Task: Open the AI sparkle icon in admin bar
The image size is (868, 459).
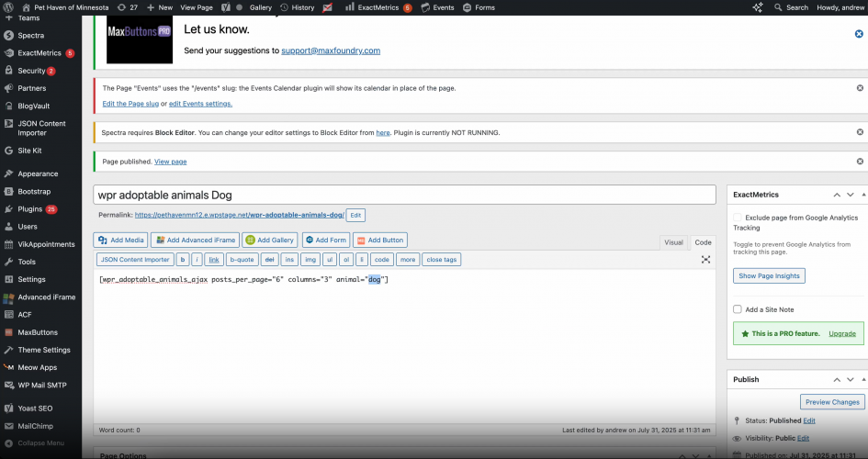Action: click(758, 7)
